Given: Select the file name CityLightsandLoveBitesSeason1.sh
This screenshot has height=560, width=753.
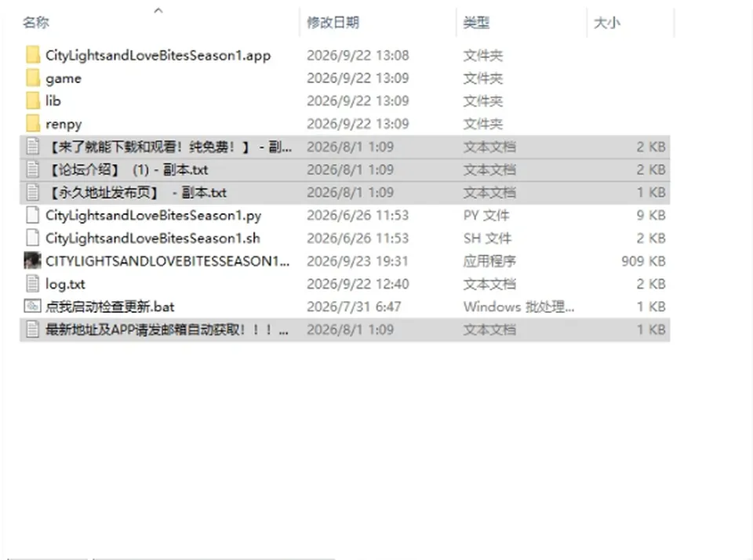Looking at the screenshot, I should pyautogui.click(x=153, y=238).
